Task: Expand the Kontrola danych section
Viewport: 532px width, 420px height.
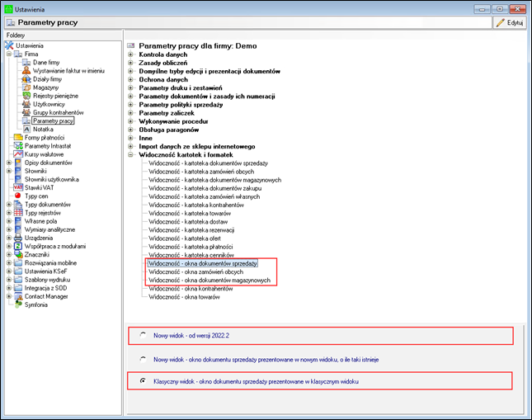Action: coord(131,54)
